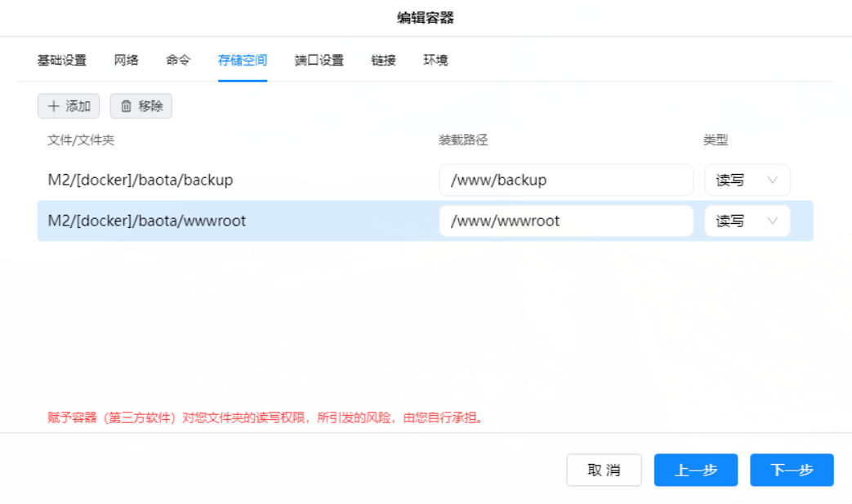Show the 环境 tab
Screen dimensions: 852x504
[435, 60]
